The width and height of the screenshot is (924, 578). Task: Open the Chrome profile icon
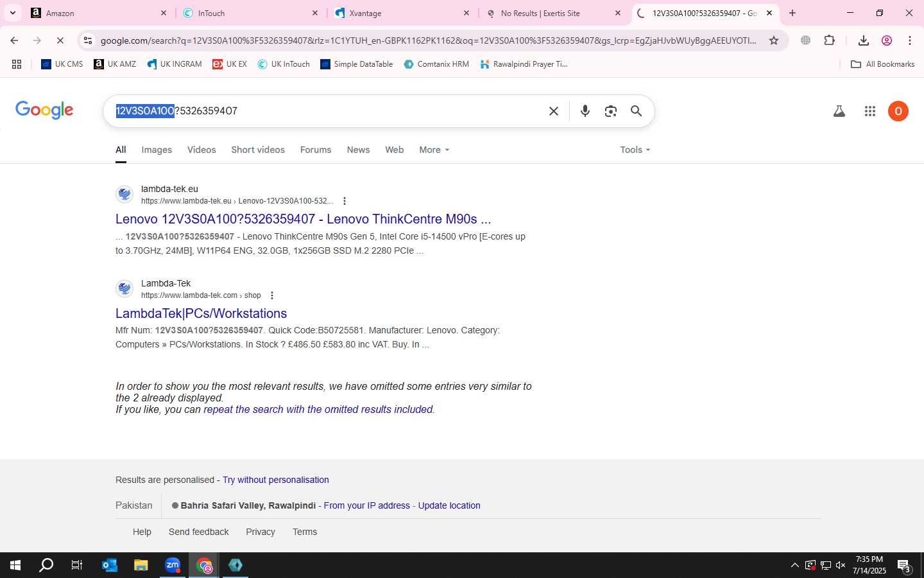click(887, 40)
